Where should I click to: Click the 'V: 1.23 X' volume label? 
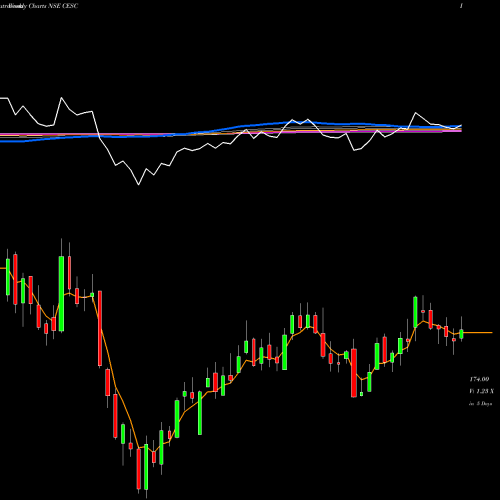click(x=482, y=391)
